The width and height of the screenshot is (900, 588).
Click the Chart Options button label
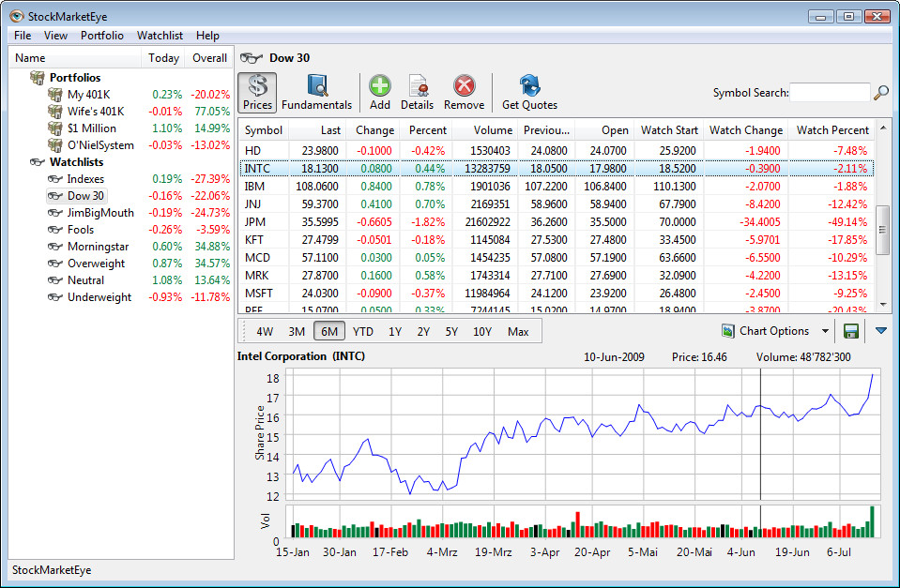[x=774, y=331]
